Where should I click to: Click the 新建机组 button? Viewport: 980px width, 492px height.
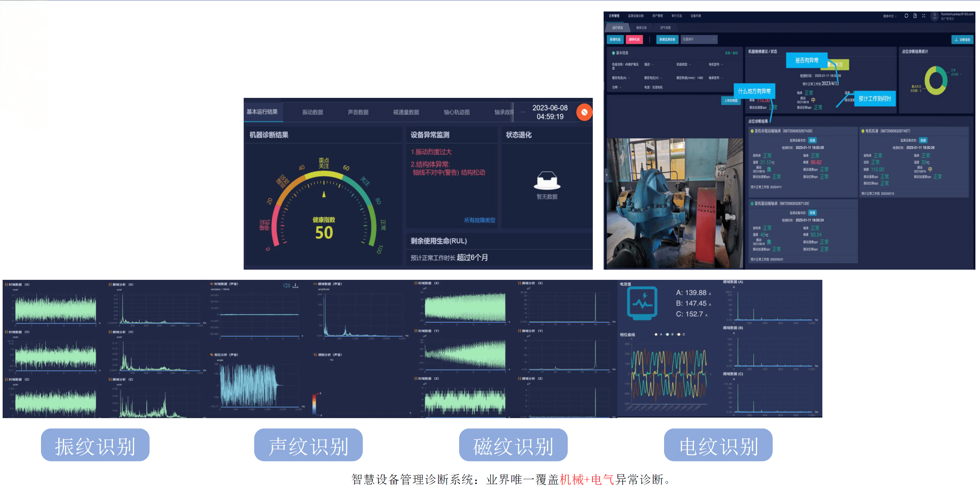click(616, 39)
